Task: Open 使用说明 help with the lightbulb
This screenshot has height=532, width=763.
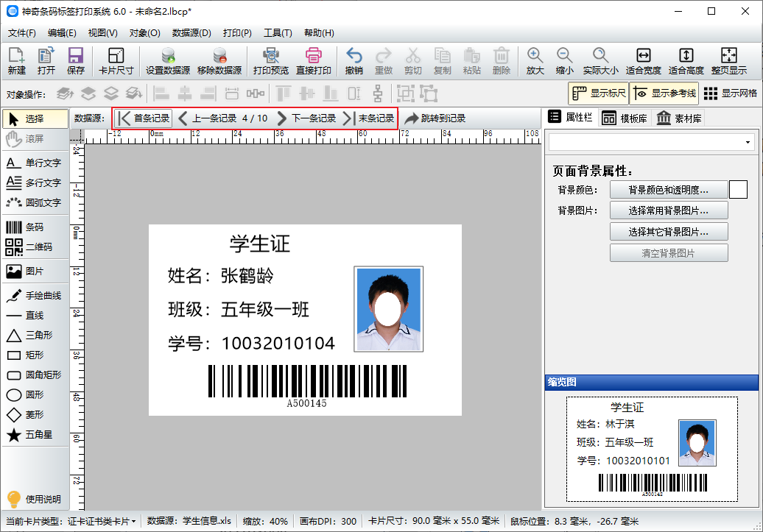Action: (x=34, y=499)
